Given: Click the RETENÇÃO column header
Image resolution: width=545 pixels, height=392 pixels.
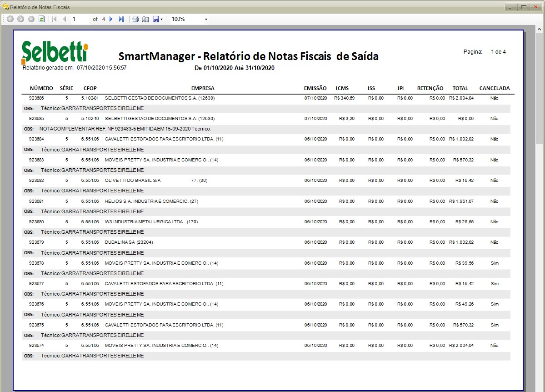Looking at the screenshot, I should tap(430, 88).
